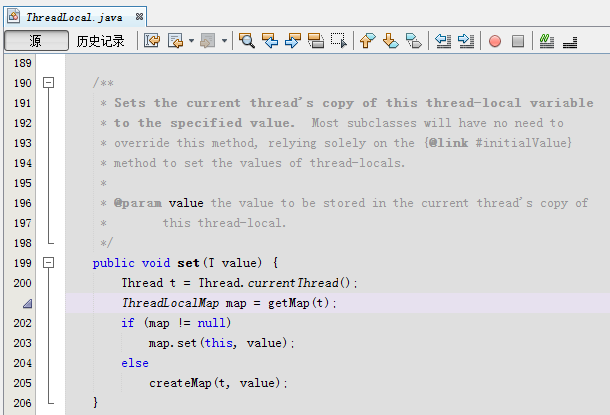Open the 历史记录 (History) view
Image resolution: width=610 pixels, height=415 pixels.
(x=100, y=41)
